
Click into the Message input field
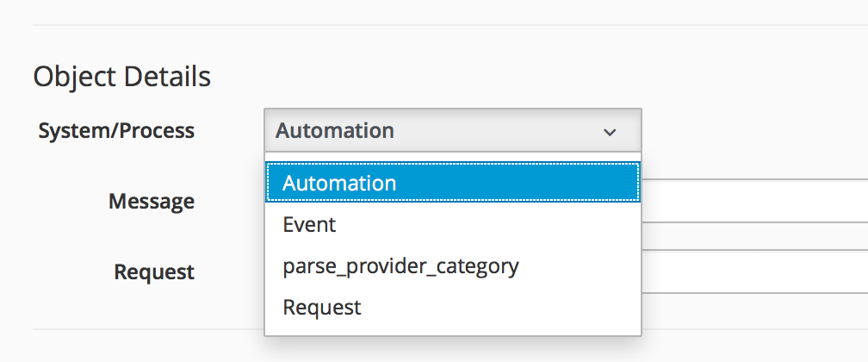pos(753,203)
